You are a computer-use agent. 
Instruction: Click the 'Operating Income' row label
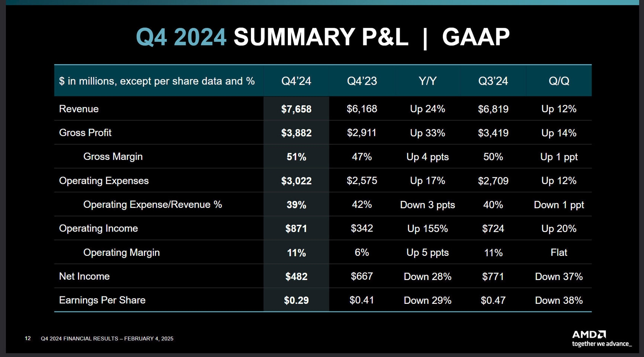pyautogui.click(x=98, y=228)
